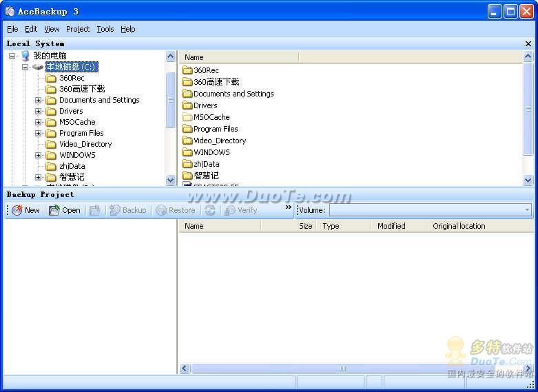Click the Restore toolbar button
The width and height of the screenshot is (538, 392).
176,210
